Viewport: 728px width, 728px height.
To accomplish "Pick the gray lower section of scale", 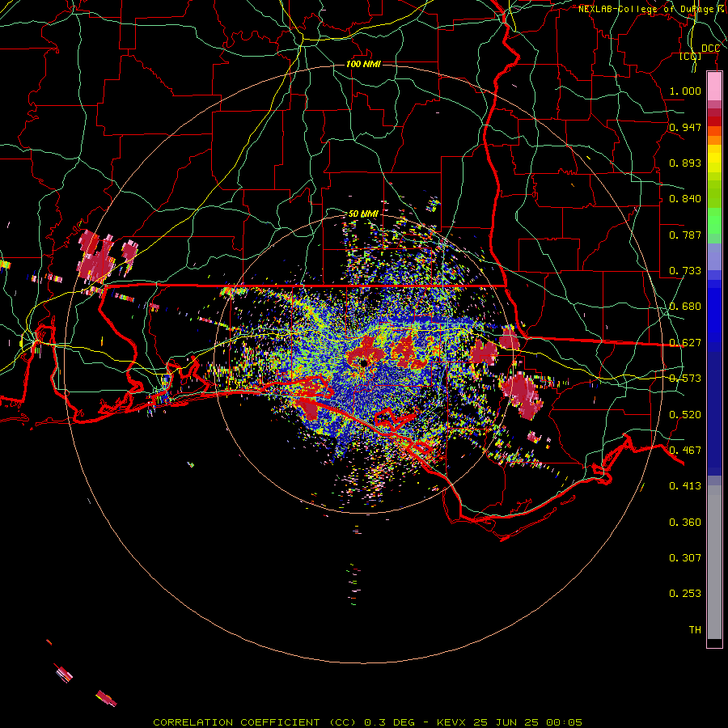I will (714, 562).
